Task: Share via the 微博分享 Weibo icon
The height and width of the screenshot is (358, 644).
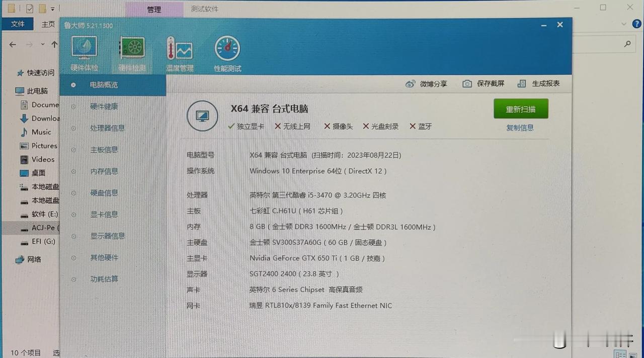Action: pyautogui.click(x=411, y=84)
